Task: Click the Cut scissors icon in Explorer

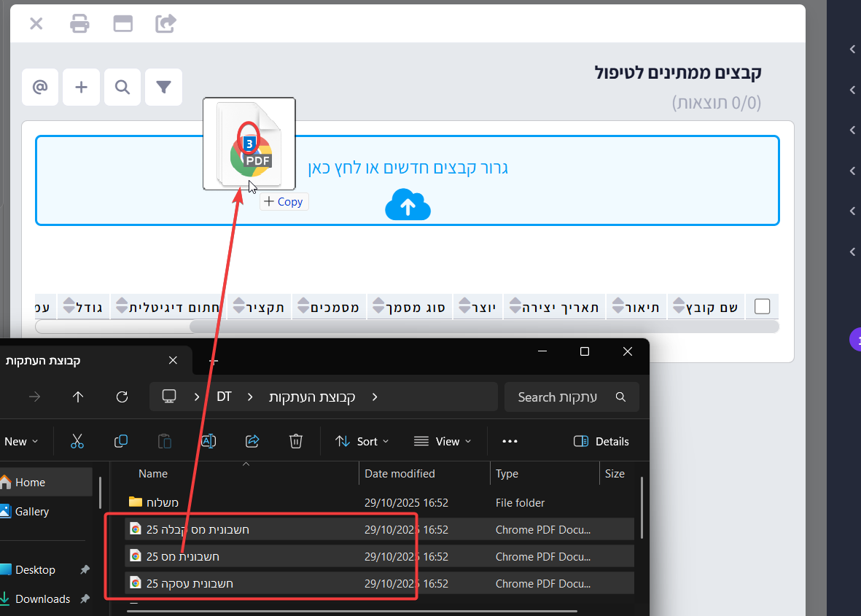Action: point(77,441)
